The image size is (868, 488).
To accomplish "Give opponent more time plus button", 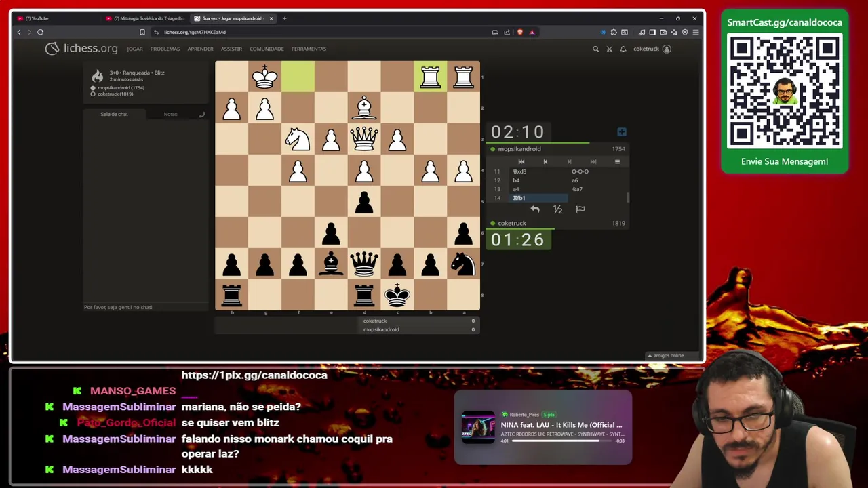I will tap(622, 131).
